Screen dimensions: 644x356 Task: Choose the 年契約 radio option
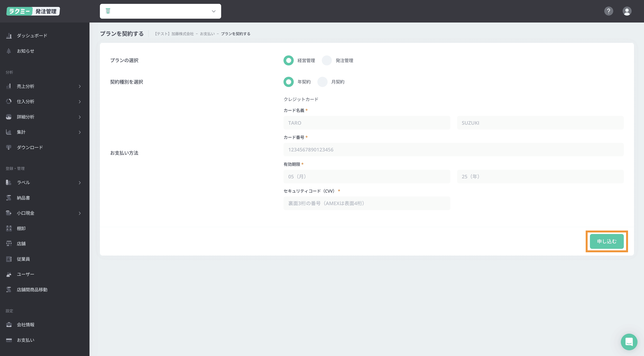[x=289, y=82]
